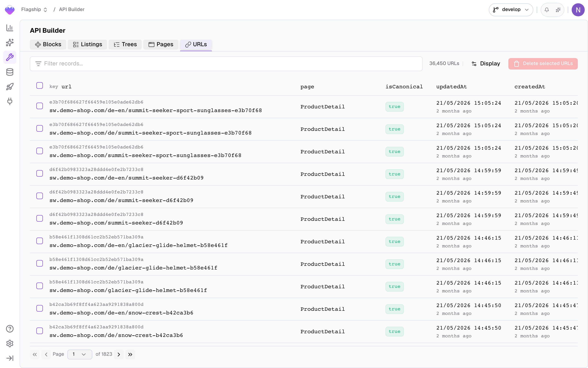Switch to the Blocks tab

click(48, 45)
